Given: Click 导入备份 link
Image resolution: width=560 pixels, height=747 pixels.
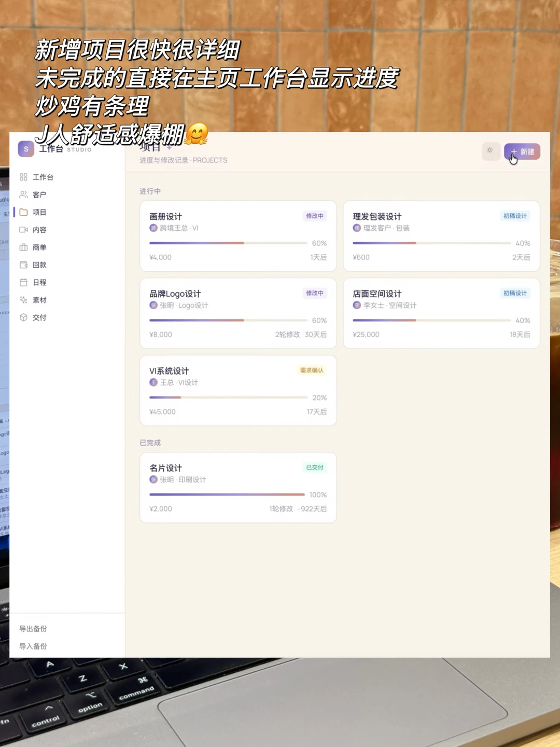Looking at the screenshot, I should (x=33, y=646).
